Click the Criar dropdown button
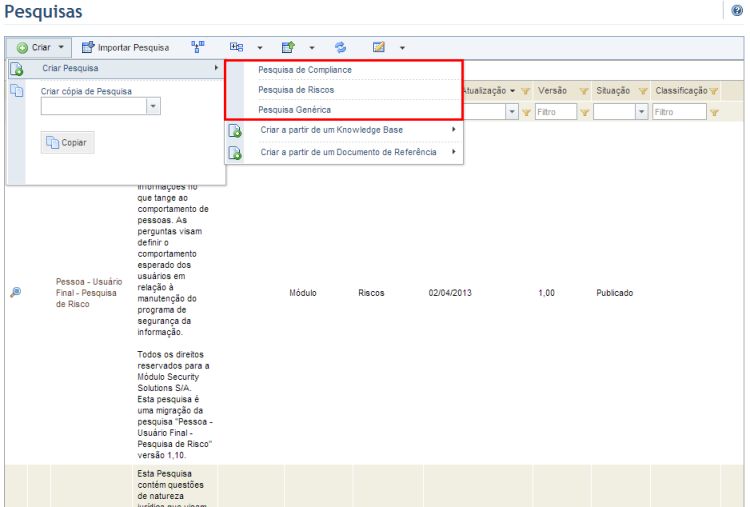This screenshot has height=507, width=750. click(39, 47)
